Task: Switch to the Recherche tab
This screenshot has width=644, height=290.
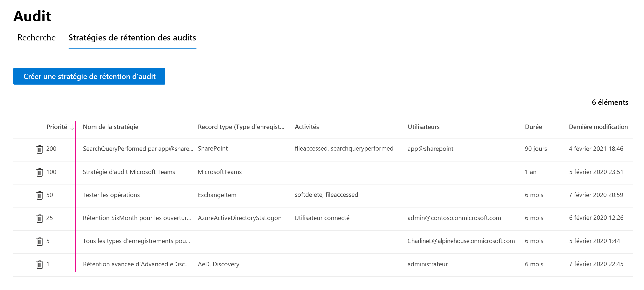Action: (37, 37)
